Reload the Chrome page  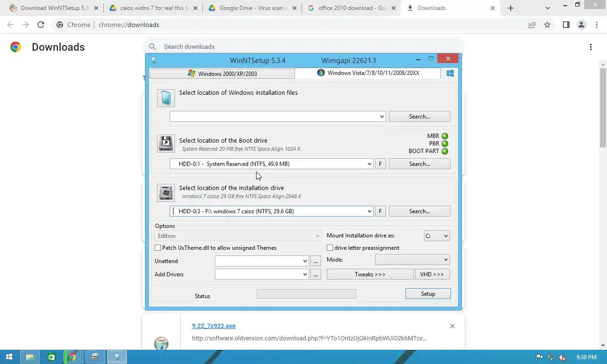(x=41, y=25)
